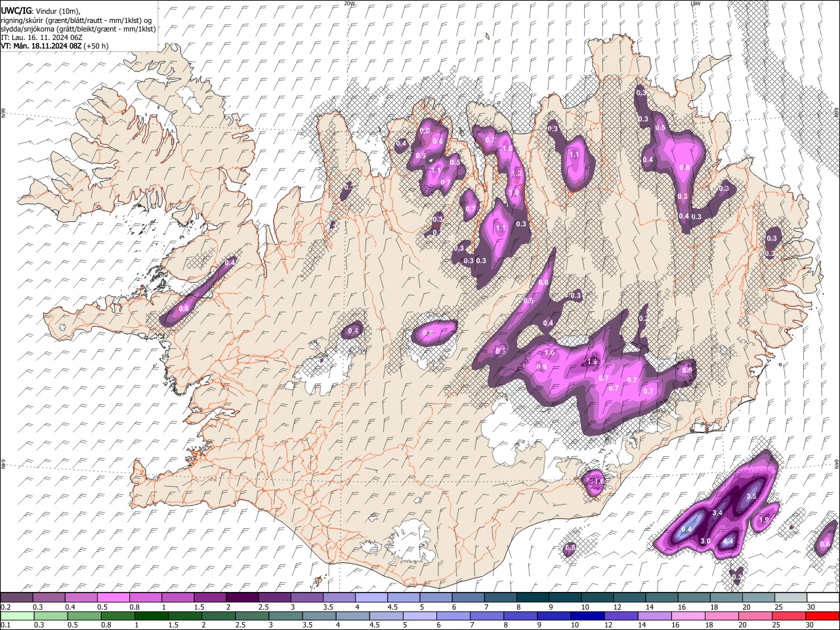
Task: Click the 6.4 precipitation value offshore southeast
Action: tap(687, 529)
